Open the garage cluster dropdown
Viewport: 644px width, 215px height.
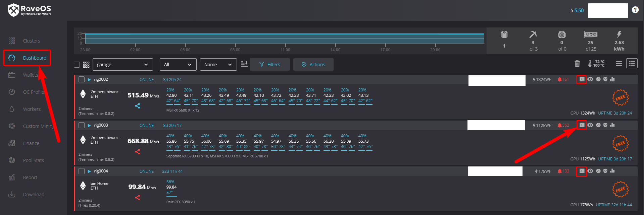tap(122, 65)
